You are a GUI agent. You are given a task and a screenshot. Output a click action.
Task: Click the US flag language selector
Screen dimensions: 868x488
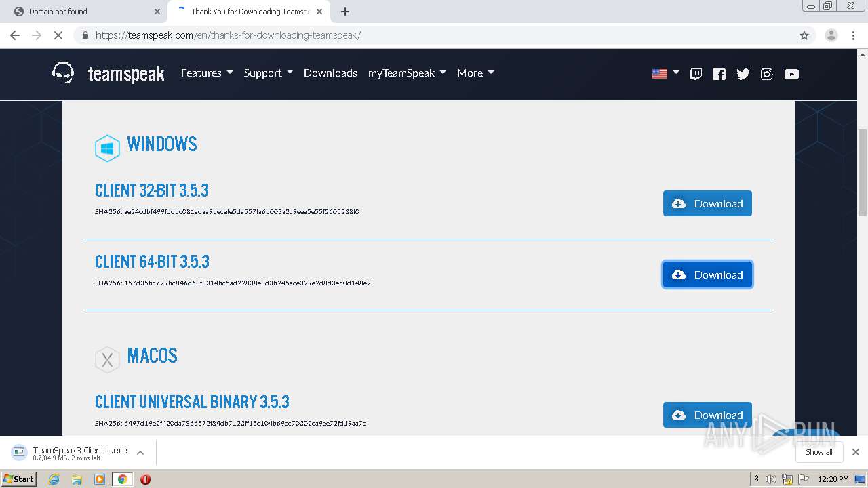[x=665, y=73]
